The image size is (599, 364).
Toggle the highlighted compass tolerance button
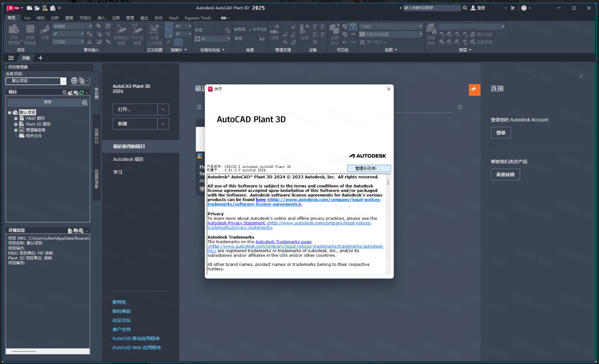(178, 42)
